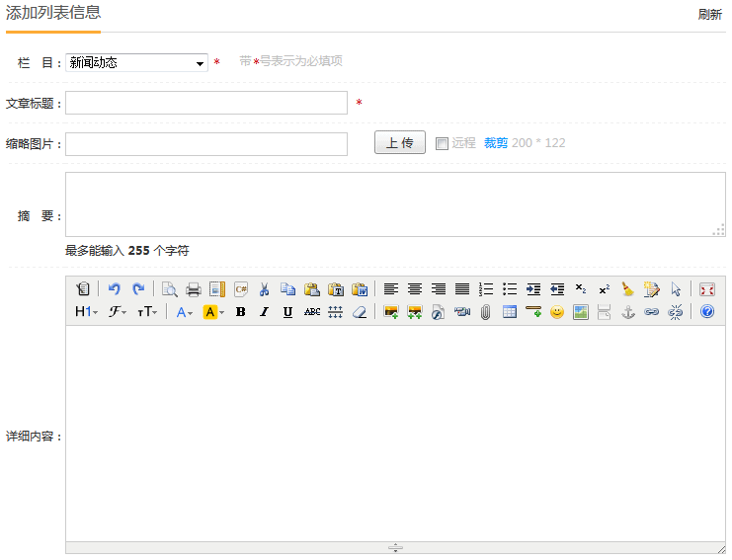Open the font family dropdown
This screenshot has height=560, width=732.
[x=118, y=312]
